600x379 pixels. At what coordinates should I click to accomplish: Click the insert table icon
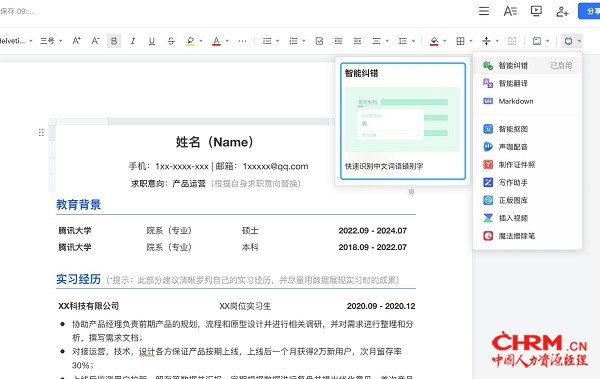pos(460,41)
